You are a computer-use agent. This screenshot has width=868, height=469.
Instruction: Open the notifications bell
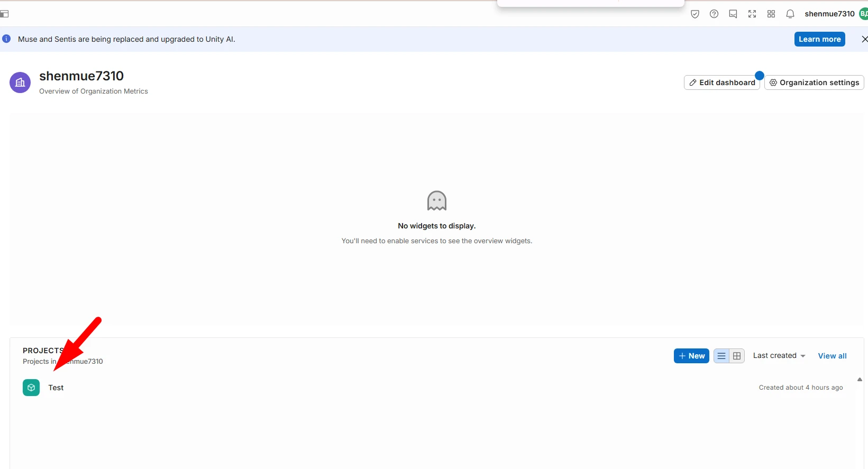point(790,14)
